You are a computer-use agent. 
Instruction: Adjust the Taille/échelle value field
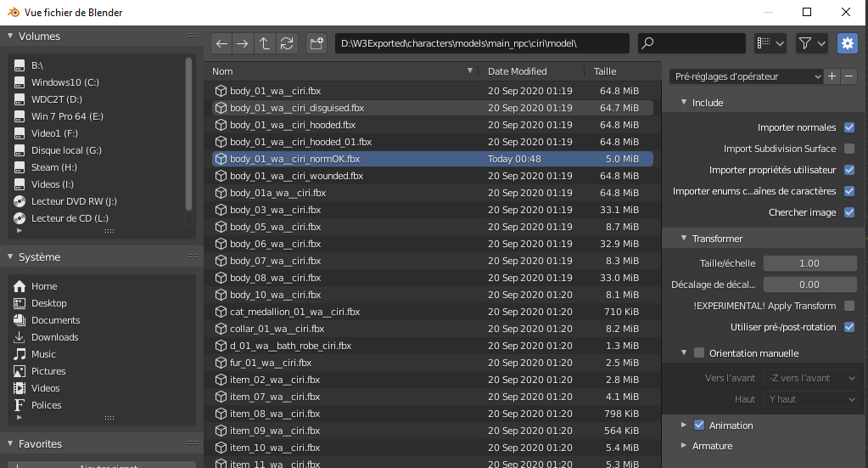click(x=810, y=263)
